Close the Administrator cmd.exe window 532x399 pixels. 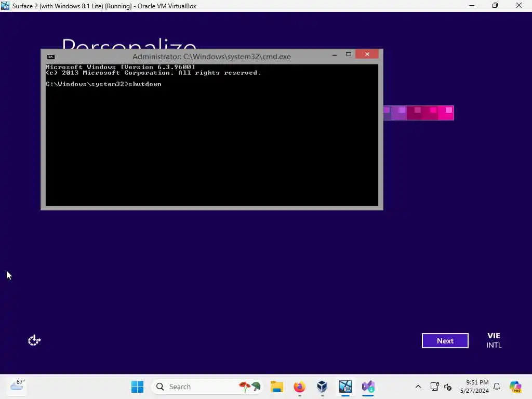click(367, 54)
